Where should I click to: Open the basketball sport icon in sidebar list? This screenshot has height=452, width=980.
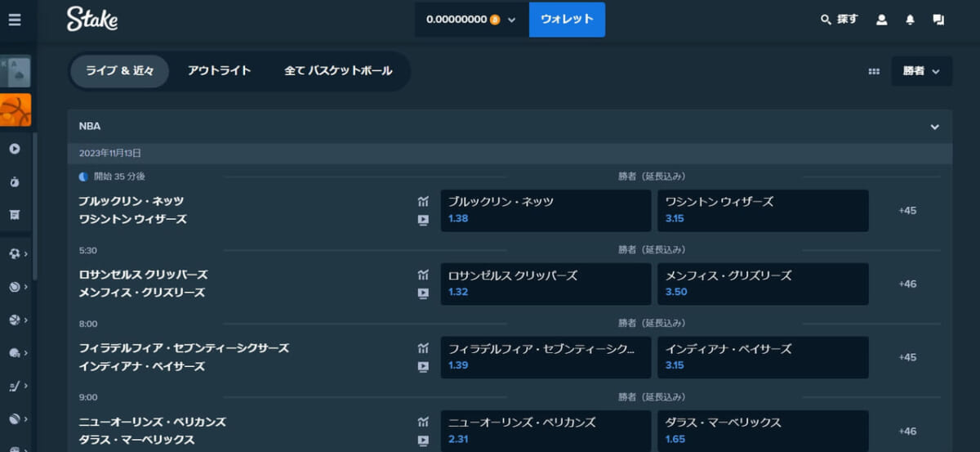14,320
